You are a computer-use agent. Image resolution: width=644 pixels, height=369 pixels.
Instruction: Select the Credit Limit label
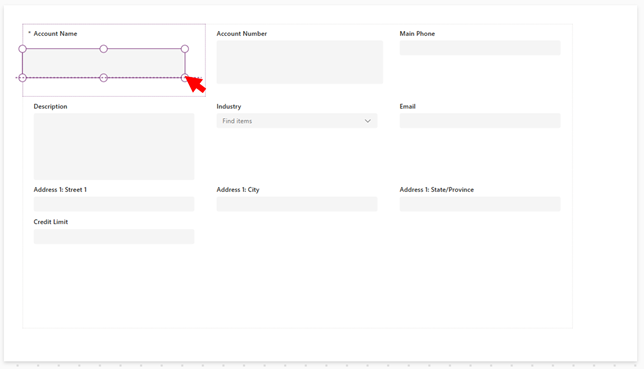pyautogui.click(x=51, y=222)
